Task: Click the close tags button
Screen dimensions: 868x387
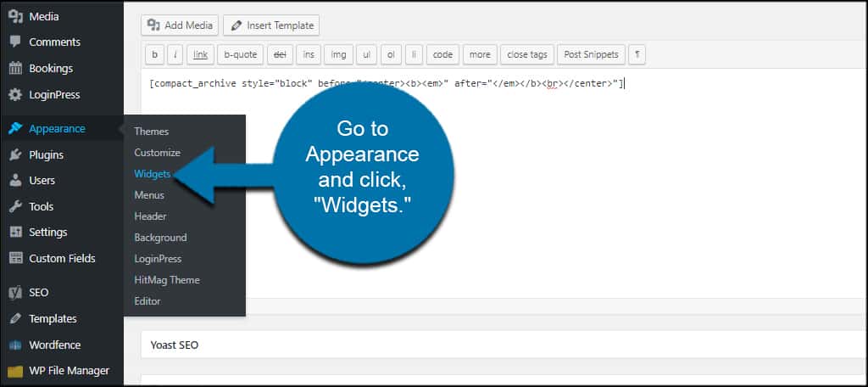Action: [x=527, y=54]
